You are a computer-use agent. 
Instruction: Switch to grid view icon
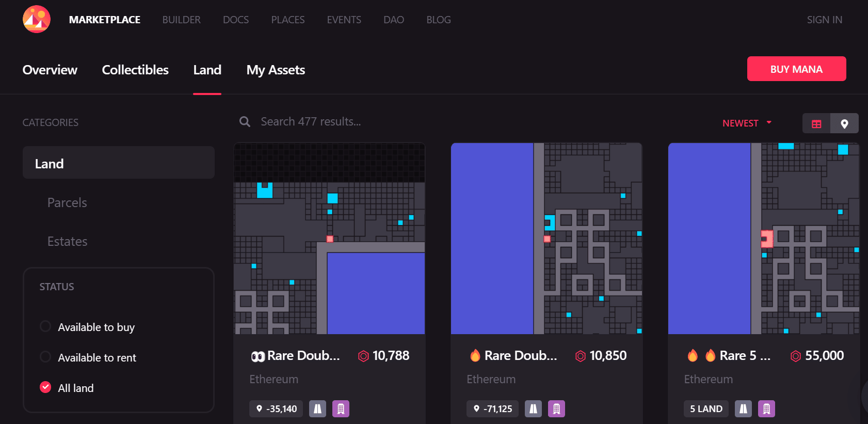pos(816,123)
